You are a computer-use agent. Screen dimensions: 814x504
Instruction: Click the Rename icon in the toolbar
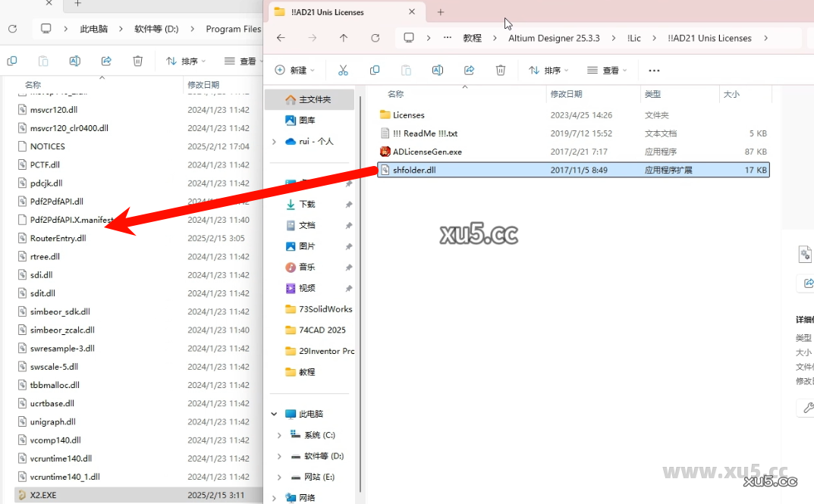point(438,70)
